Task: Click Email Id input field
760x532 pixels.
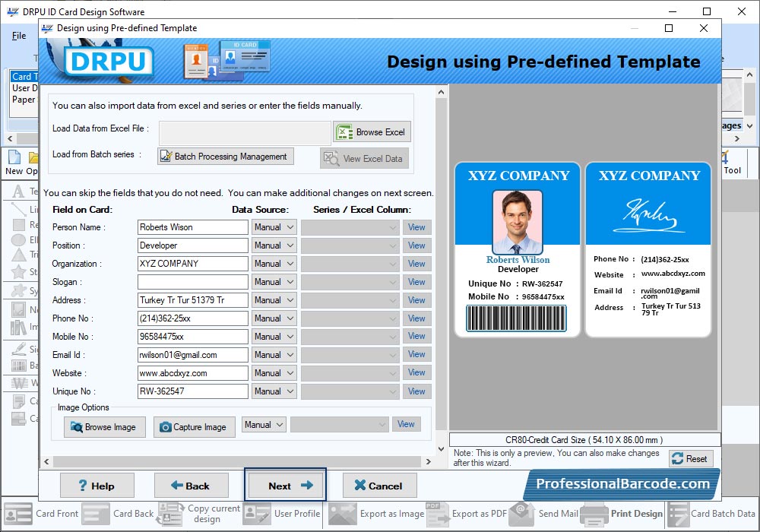Action: (192, 355)
